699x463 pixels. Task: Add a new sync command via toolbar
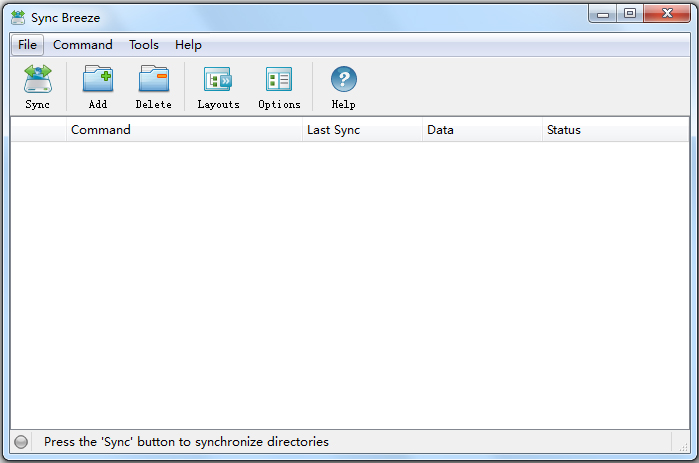click(x=98, y=86)
